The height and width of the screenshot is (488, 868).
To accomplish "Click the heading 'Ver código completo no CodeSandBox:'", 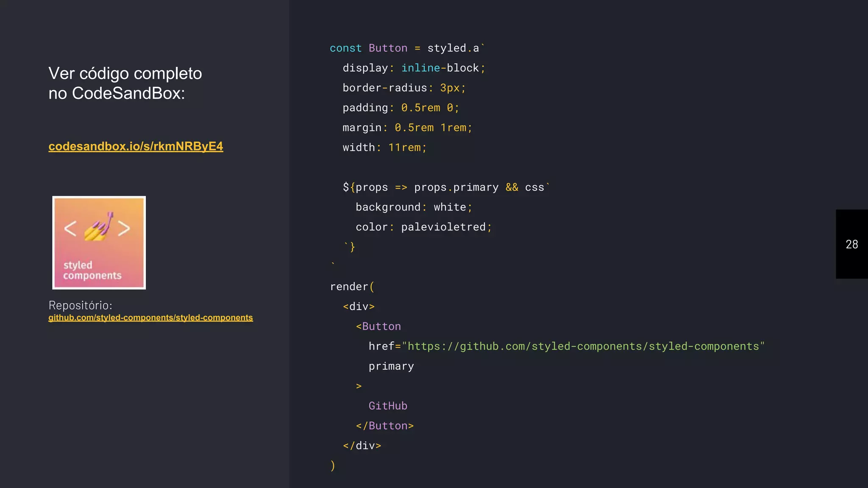I will (125, 83).
